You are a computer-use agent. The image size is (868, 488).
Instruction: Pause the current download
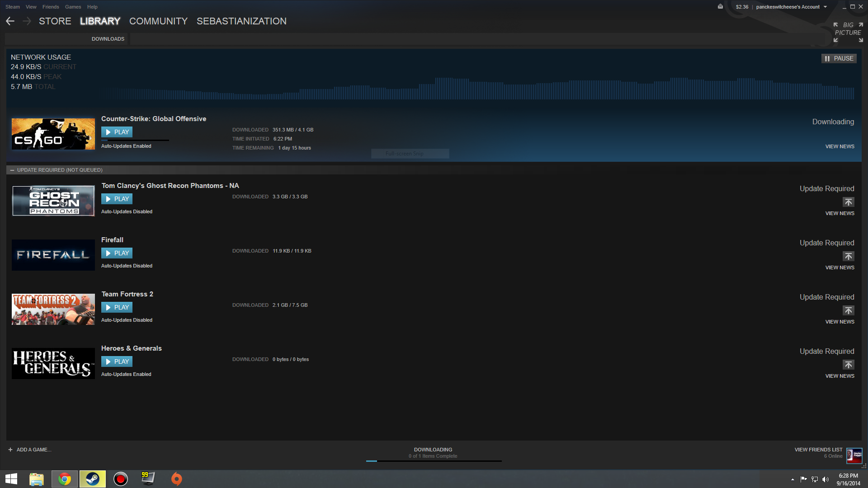839,58
